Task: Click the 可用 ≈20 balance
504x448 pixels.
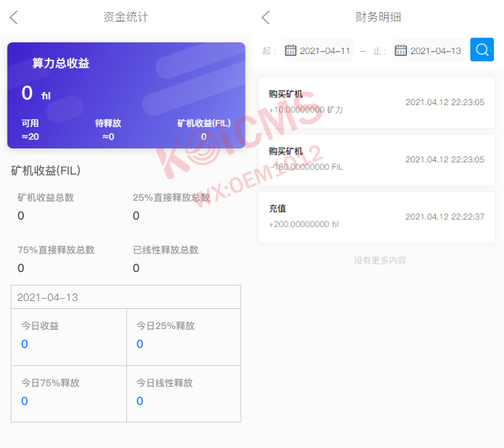Action: [30, 130]
